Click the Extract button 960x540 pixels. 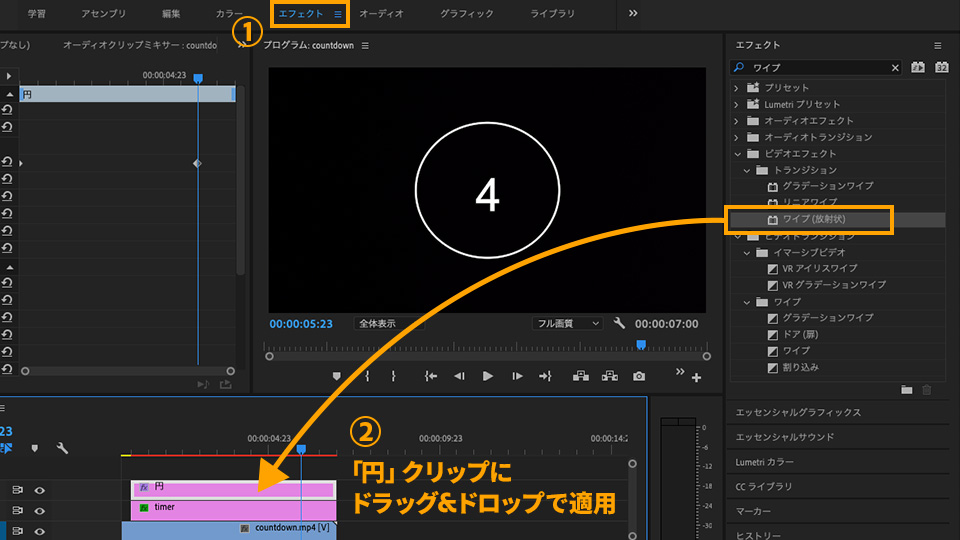point(609,376)
